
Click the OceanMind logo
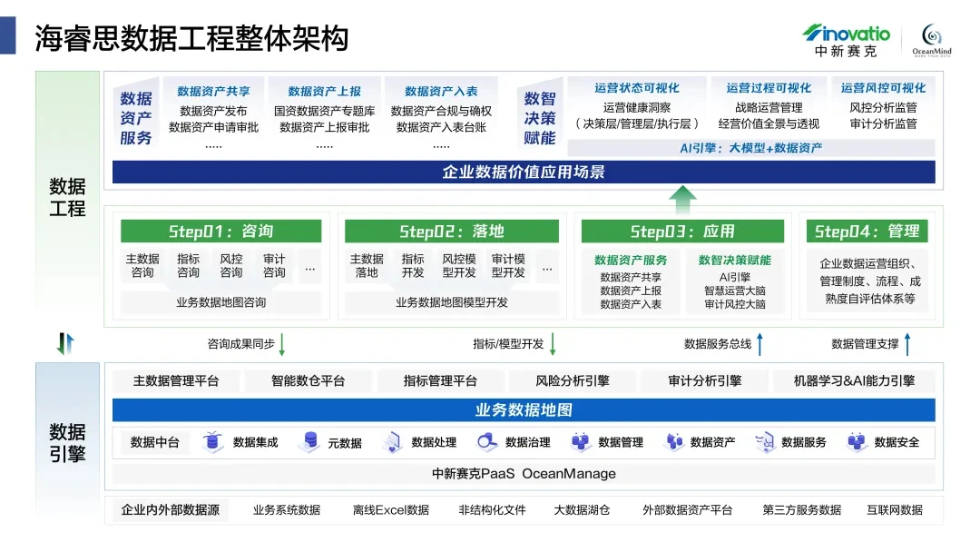pyautogui.click(x=931, y=41)
